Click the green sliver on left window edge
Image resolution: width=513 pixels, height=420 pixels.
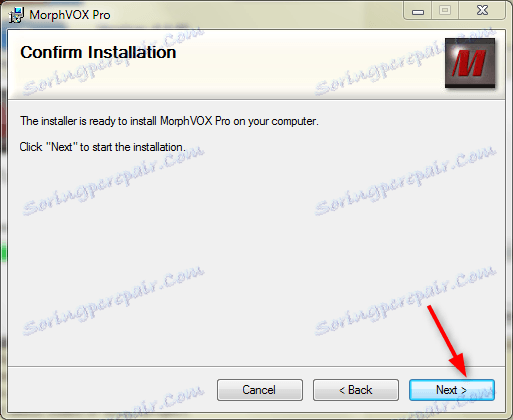pos(3,252)
